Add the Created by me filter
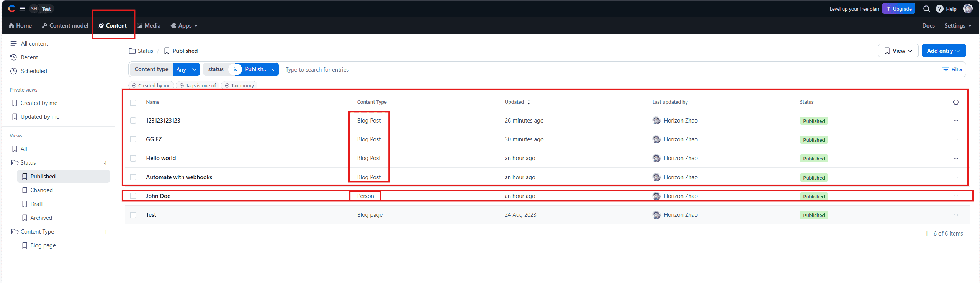 [151, 85]
